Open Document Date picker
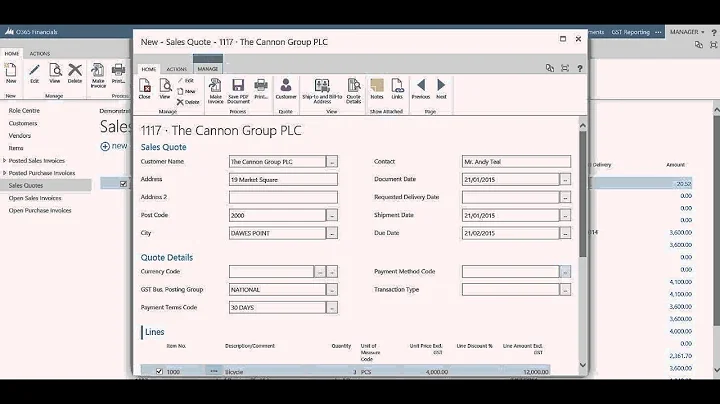The height and width of the screenshot is (404, 720). [x=565, y=180]
